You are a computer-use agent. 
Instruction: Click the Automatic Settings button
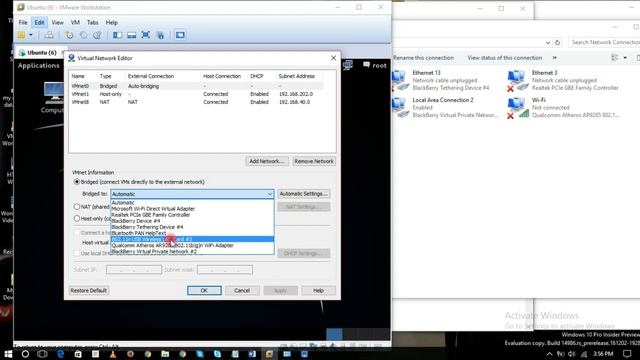point(303,194)
